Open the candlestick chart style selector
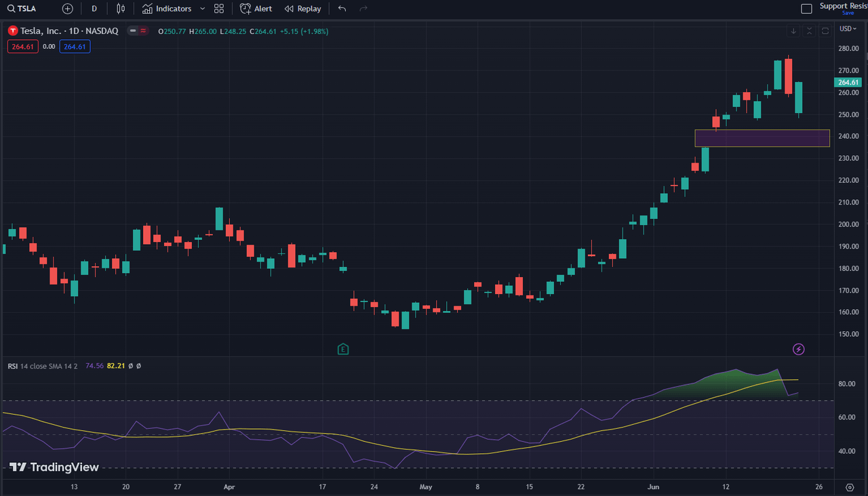The image size is (868, 496). pyautogui.click(x=121, y=9)
